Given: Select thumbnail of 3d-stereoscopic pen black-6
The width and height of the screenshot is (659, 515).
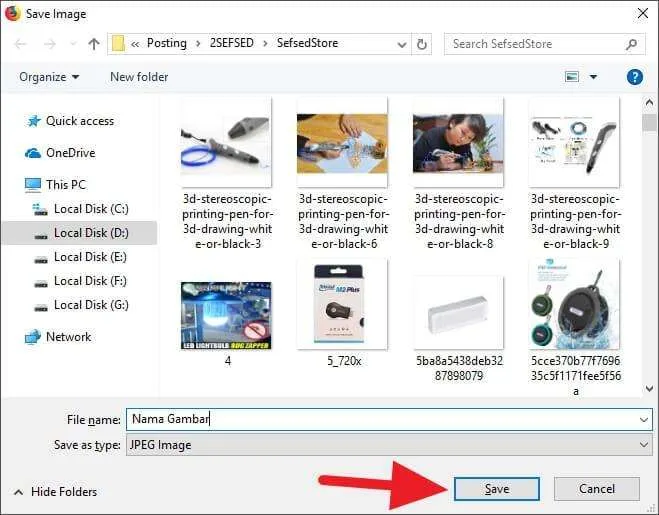Looking at the screenshot, I should 342,142.
